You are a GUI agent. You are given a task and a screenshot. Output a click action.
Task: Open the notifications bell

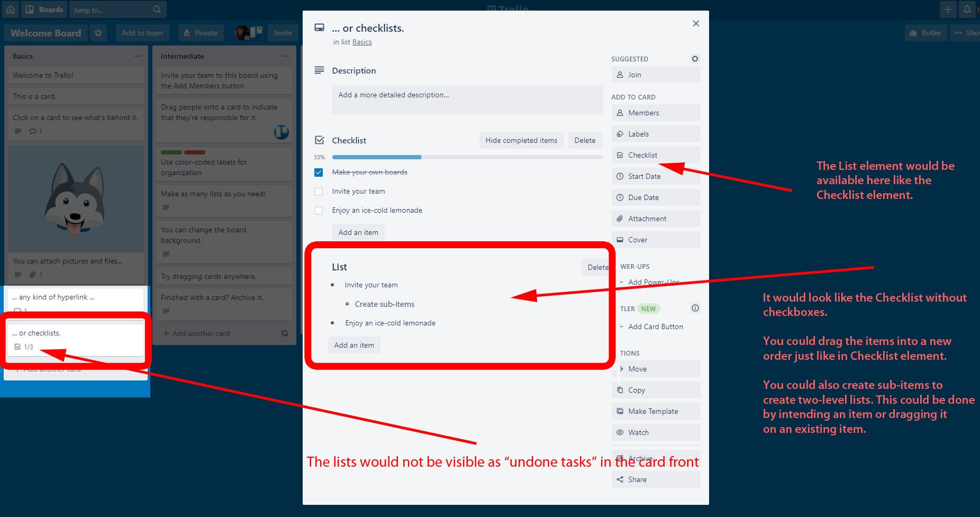[x=967, y=10]
